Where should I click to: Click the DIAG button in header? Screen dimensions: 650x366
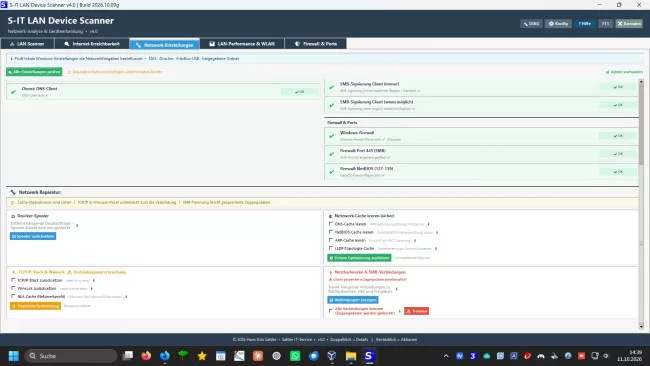(531, 24)
